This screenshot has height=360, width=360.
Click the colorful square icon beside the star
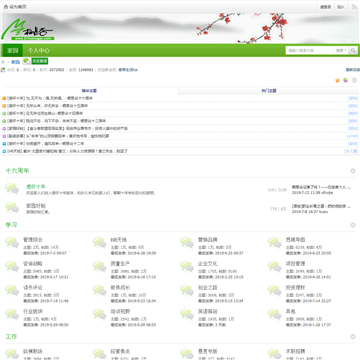346,80
